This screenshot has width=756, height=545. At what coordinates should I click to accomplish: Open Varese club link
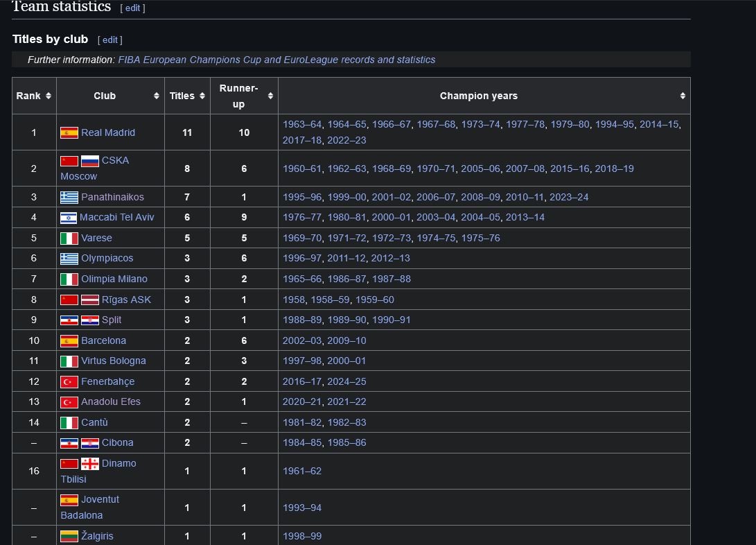point(96,239)
